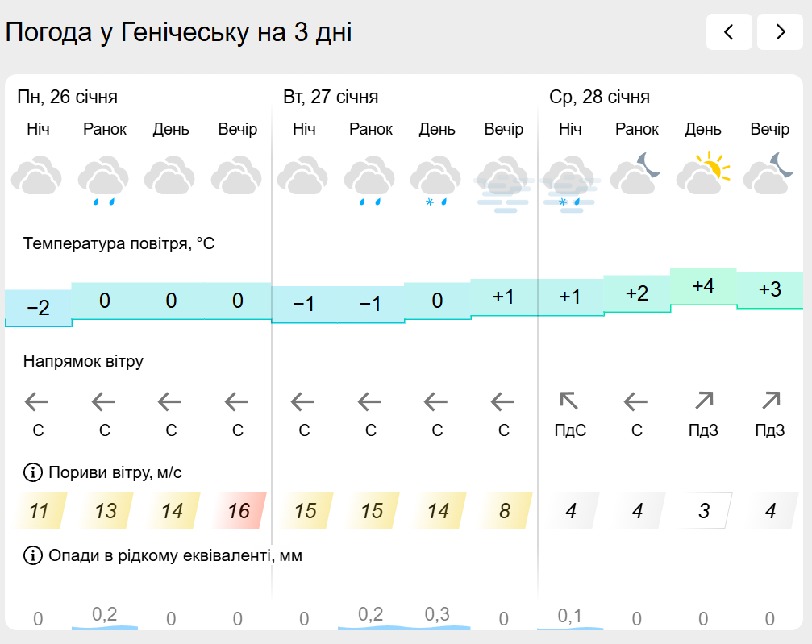Click the Monday Ніч wind direction arrow
This screenshot has width=812, height=644.
pyautogui.click(x=37, y=401)
